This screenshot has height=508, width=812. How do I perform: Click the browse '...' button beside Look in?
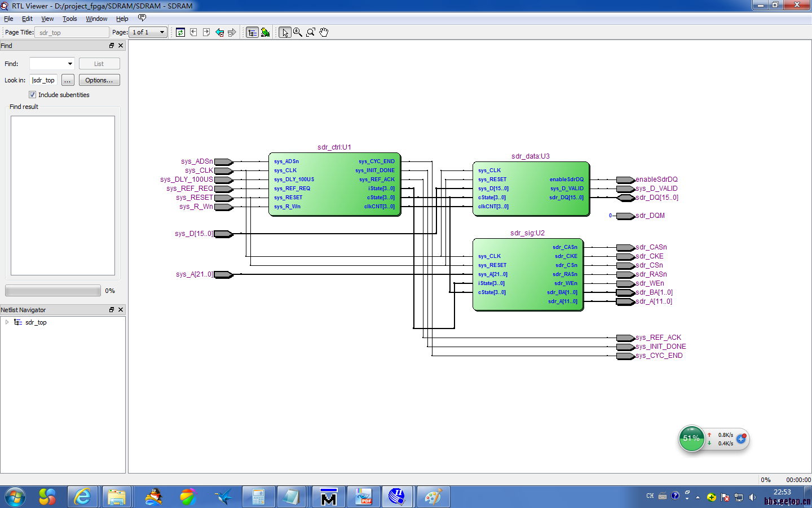pos(68,80)
